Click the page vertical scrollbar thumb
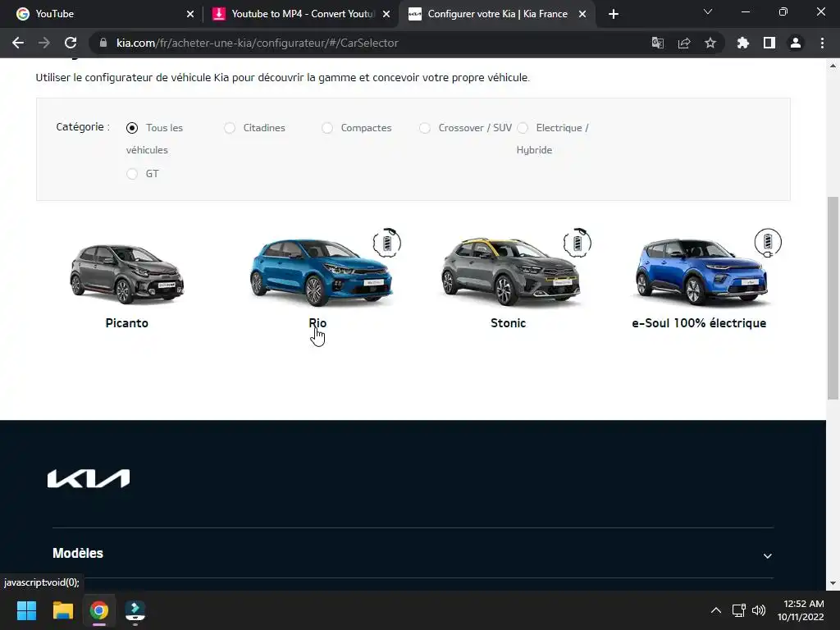 (x=833, y=298)
